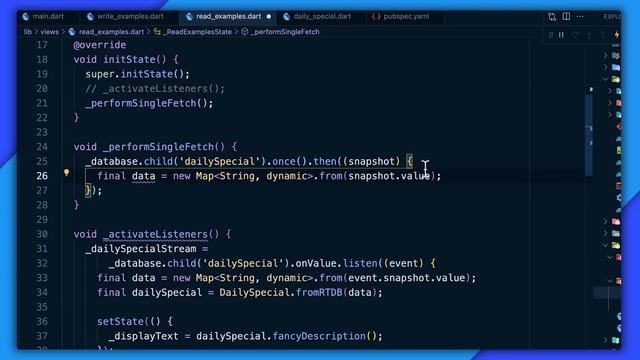640x360 pixels.
Task: Click the debug step out button
Action: coord(603,35)
